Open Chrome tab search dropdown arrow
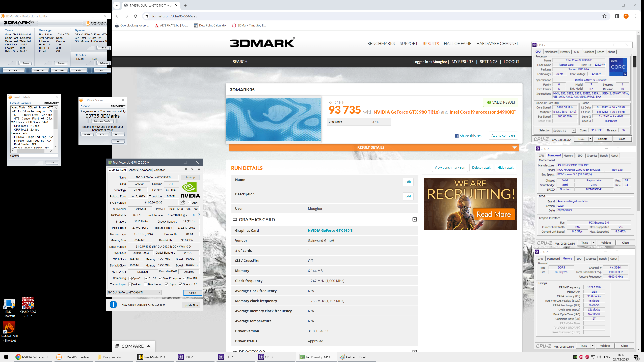Image resolution: width=644 pixels, height=362 pixels. pos(117,5)
